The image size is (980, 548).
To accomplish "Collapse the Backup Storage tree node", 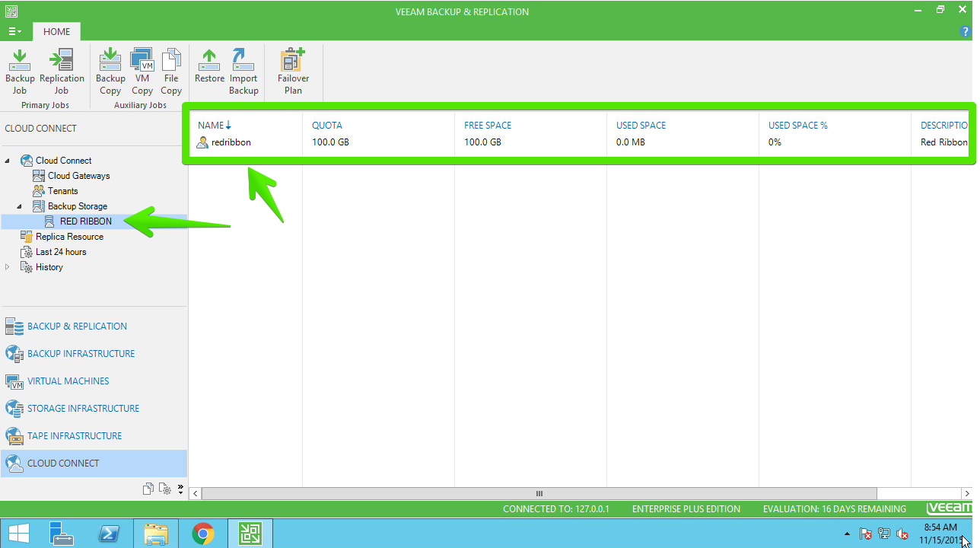I will (20, 206).
